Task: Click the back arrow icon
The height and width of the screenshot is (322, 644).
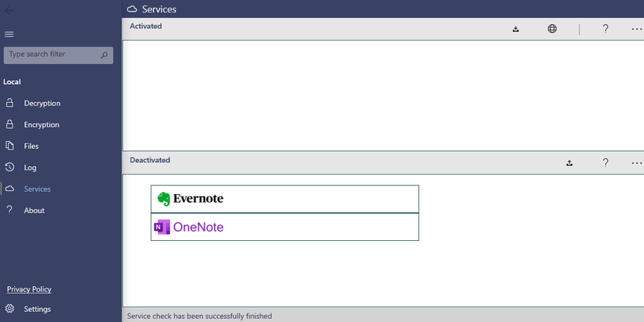Action: pos(9,9)
